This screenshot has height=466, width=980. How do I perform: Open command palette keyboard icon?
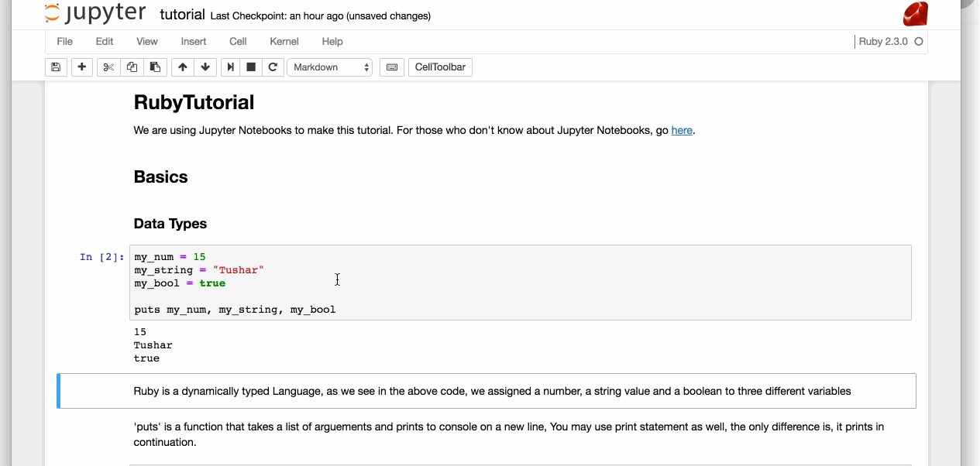pos(392,67)
